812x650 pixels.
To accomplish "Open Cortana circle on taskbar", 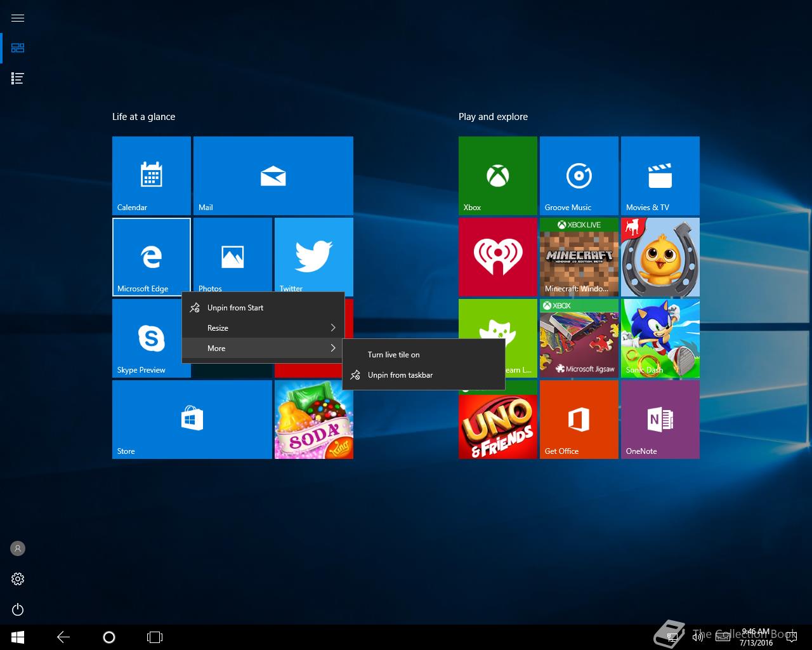I will (x=109, y=637).
